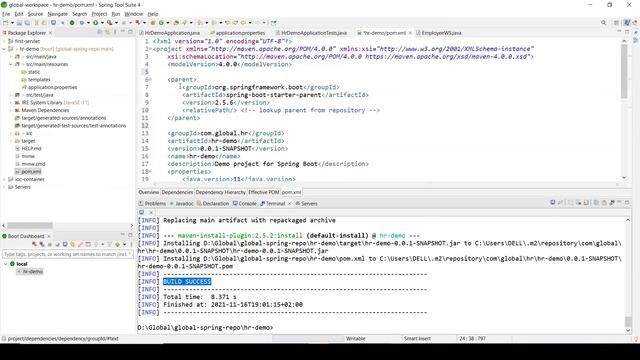Screen dimensions: 640x360
Task: Click the Boot Dashboard start/restart icon
Action: tap(34, 244)
